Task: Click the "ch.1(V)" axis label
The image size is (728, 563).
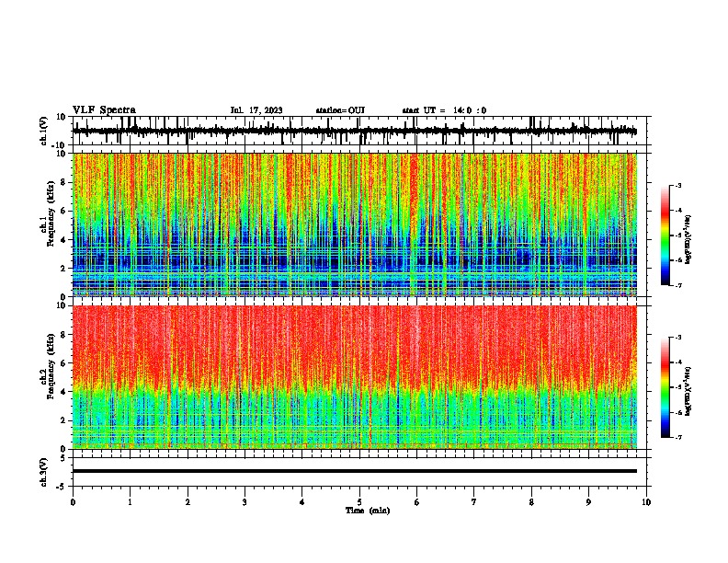Action: (x=43, y=131)
